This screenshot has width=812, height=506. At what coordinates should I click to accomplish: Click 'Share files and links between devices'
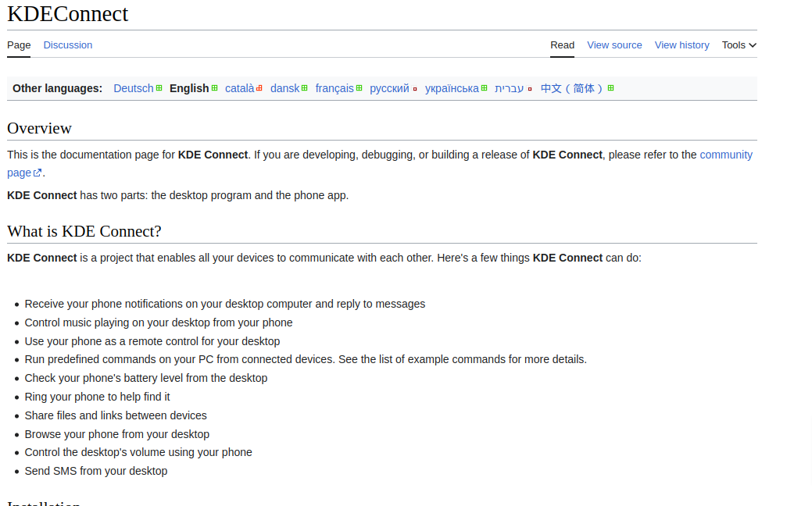116,415
